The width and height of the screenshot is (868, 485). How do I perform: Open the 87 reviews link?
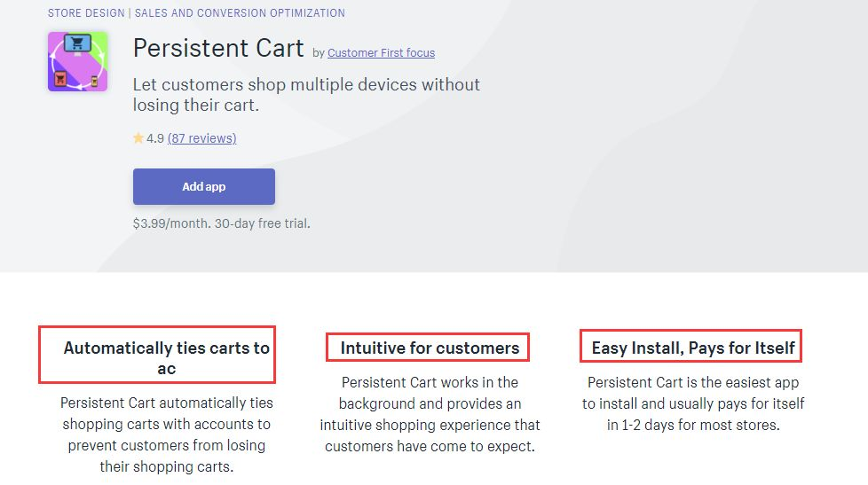(x=202, y=138)
